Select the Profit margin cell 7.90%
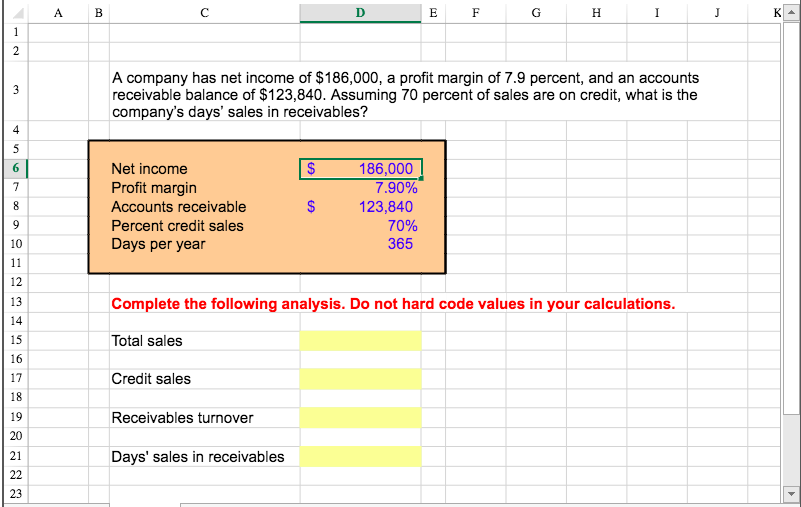801x507 pixels. click(x=361, y=188)
